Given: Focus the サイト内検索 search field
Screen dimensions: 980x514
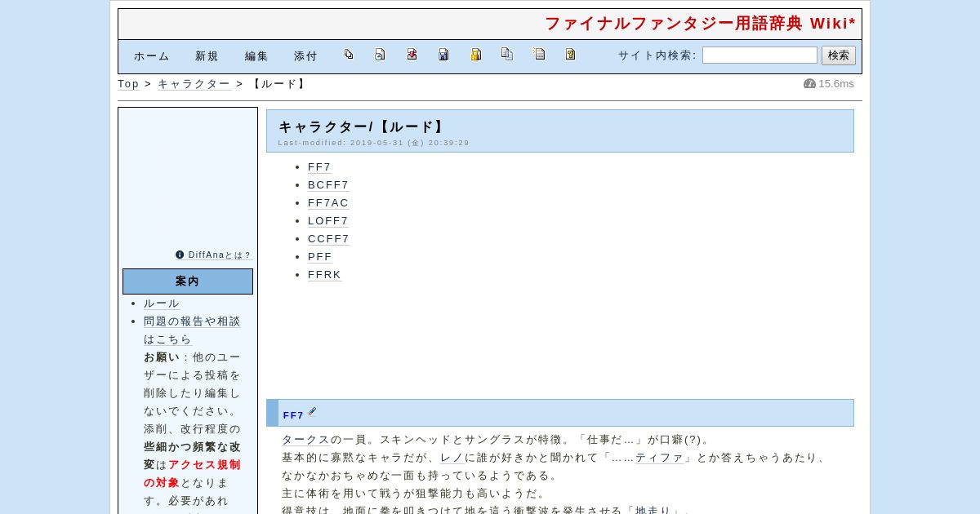Looking at the screenshot, I should click(x=759, y=55).
